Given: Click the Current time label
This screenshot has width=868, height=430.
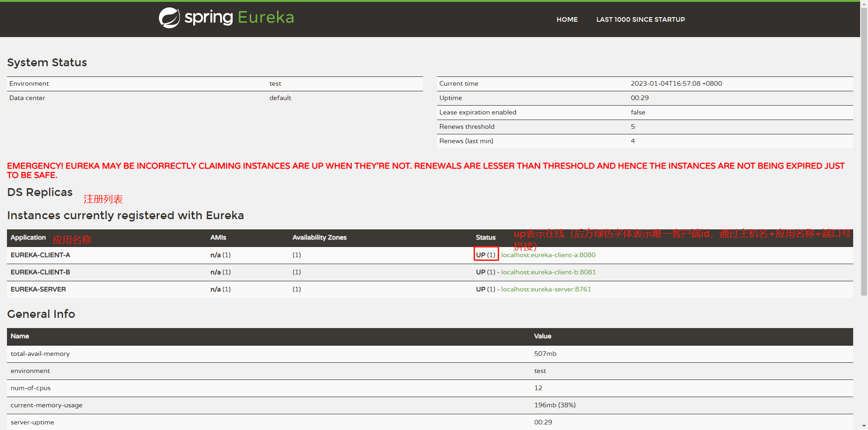Looking at the screenshot, I should tap(458, 83).
